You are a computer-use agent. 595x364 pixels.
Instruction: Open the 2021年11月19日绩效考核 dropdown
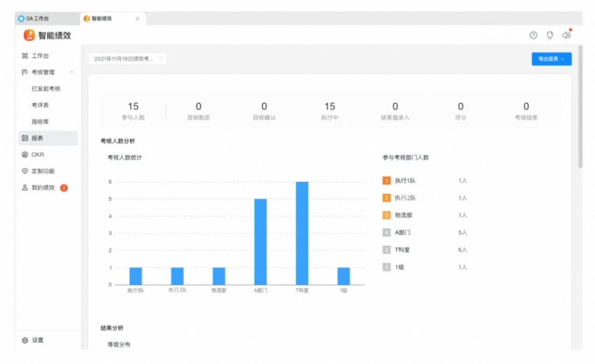click(x=127, y=59)
